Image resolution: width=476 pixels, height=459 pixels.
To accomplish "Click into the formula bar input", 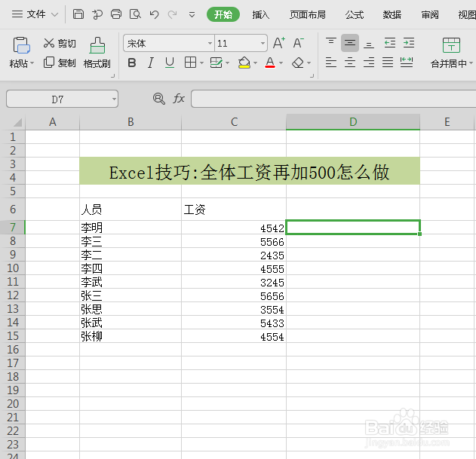I will click(x=333, y=99).
